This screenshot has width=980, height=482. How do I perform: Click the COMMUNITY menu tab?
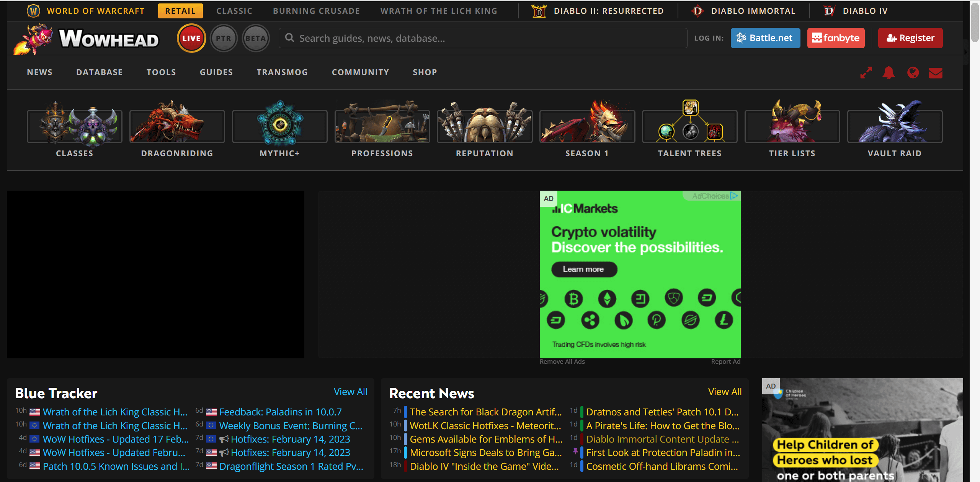tap(361, 71)
